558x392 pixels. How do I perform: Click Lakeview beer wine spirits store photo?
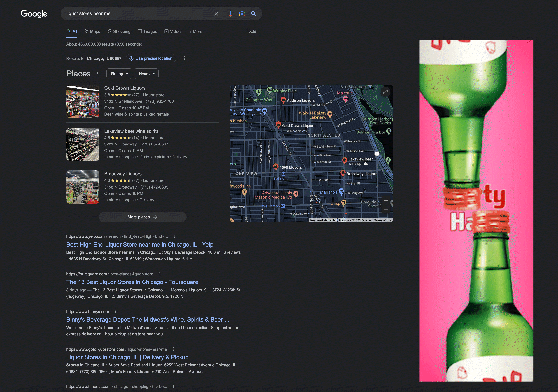[83, 144]
